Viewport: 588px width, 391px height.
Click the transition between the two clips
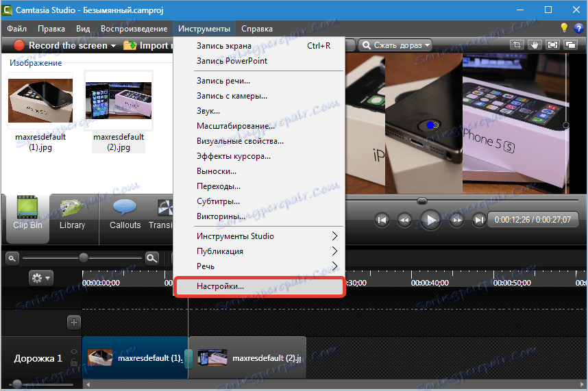(188, 358)
